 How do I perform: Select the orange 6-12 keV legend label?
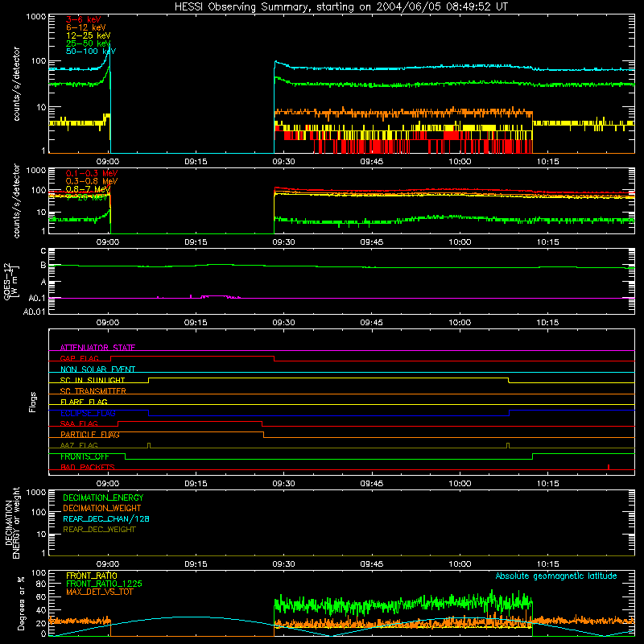tap(86, 27)
